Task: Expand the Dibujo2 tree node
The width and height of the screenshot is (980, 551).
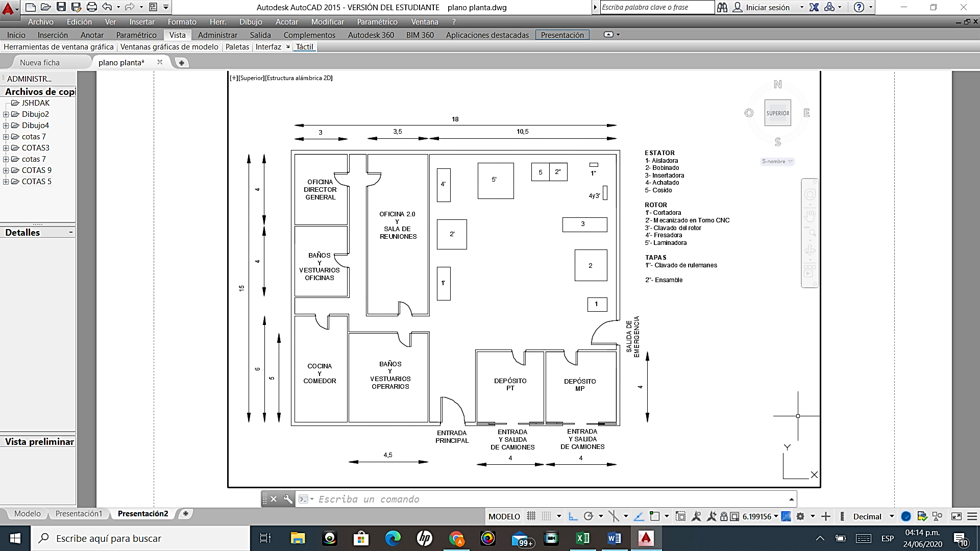Action: tap(6, 114)
